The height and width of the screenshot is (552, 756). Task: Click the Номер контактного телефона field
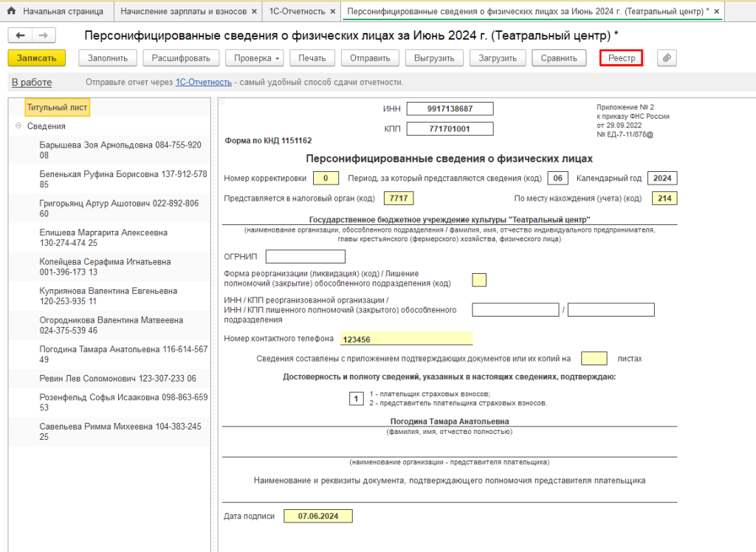[406, 339]
